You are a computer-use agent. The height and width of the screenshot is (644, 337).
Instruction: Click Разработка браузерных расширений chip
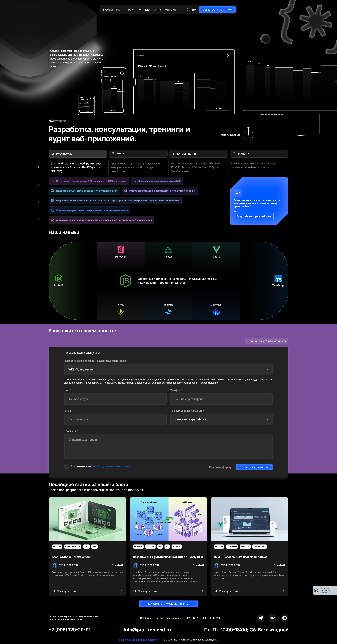[x=160, y=191]
